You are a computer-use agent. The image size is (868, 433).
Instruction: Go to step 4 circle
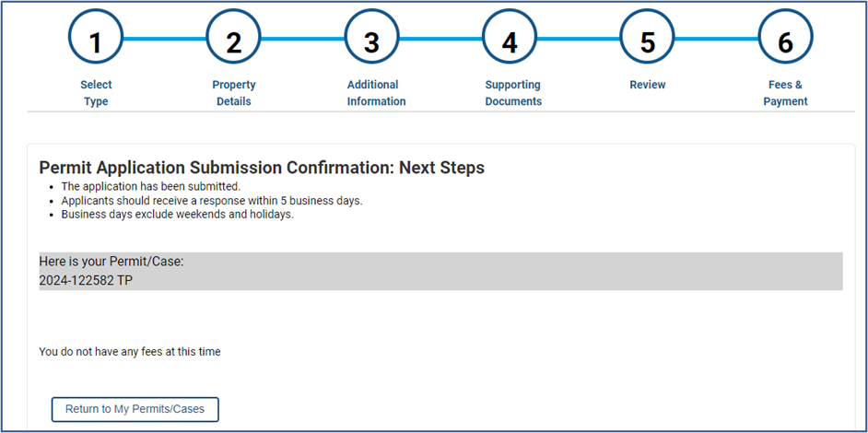point(510,41)
